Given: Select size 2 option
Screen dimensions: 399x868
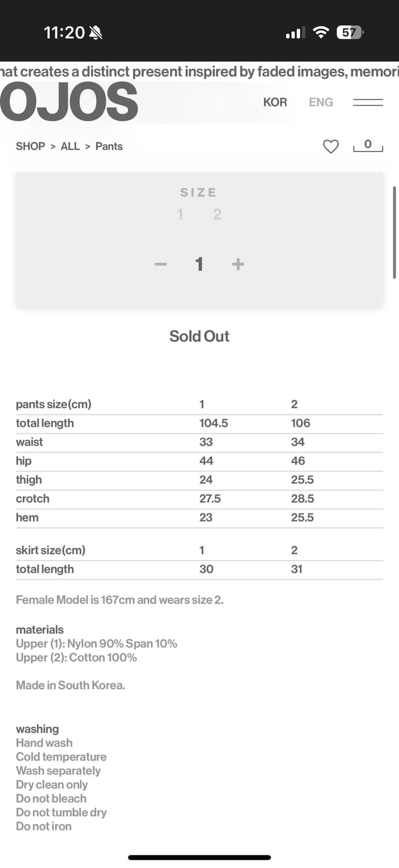Looking at the screenshot, I should click(x=217, y=215).
